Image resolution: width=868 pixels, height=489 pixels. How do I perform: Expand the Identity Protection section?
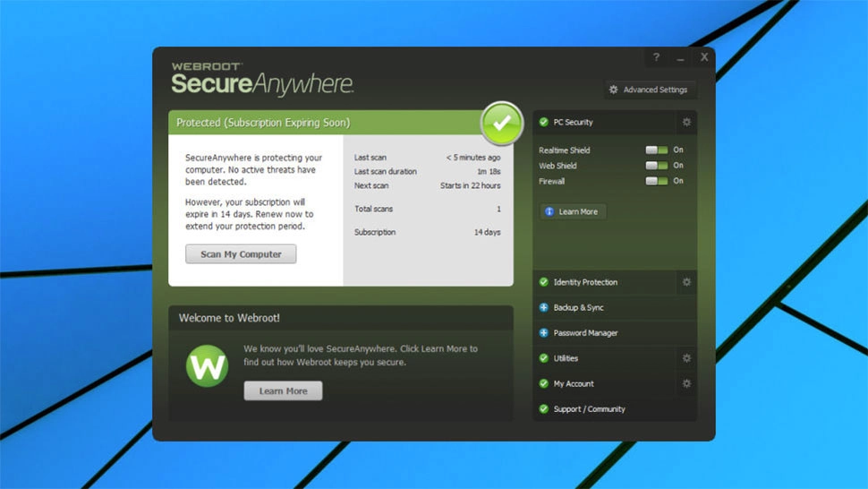click(x=605, y=282)
